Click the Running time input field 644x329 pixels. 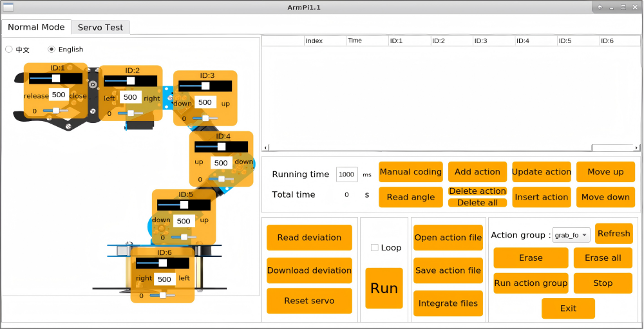(347, 174)
